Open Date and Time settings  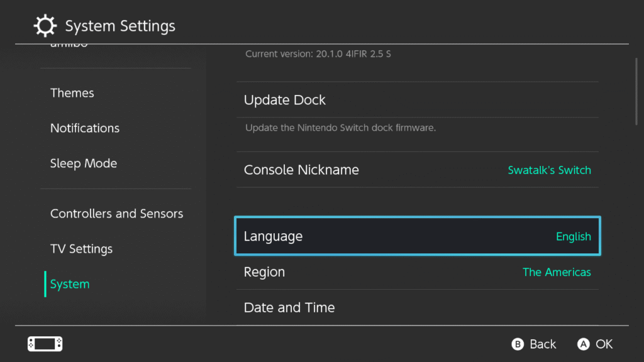point(289,308)
